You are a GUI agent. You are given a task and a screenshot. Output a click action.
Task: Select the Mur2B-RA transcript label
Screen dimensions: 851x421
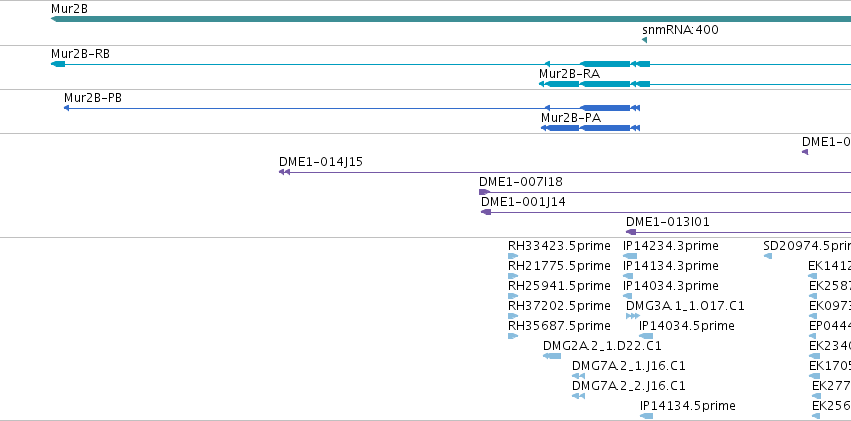569,74
